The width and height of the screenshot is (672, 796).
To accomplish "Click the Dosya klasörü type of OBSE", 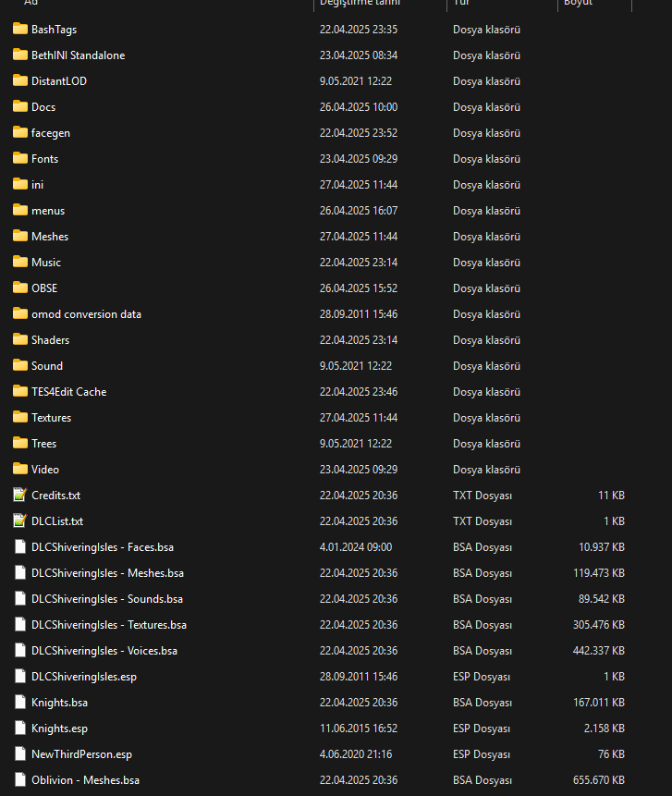I will 487,288.
